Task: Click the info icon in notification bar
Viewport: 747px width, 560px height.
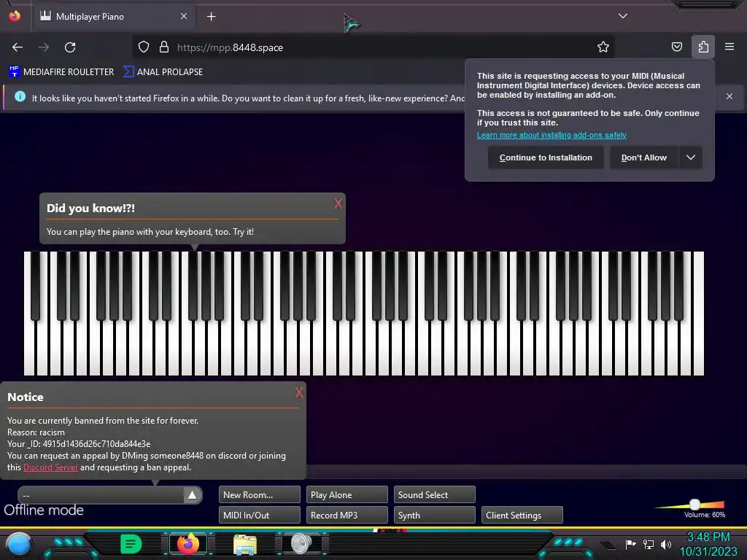Action: point(20,97)
